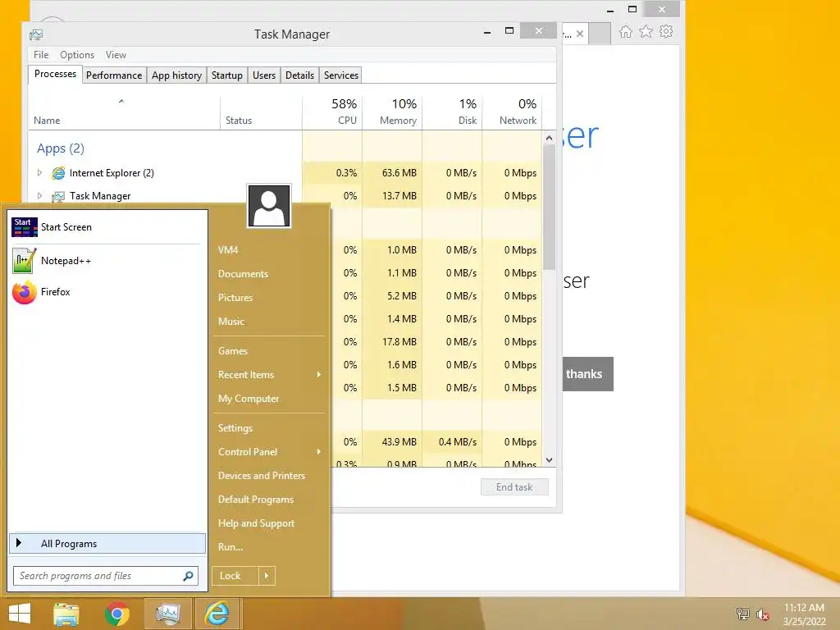
Task: Open Documents from the start menu
Action: pos(243,274)
